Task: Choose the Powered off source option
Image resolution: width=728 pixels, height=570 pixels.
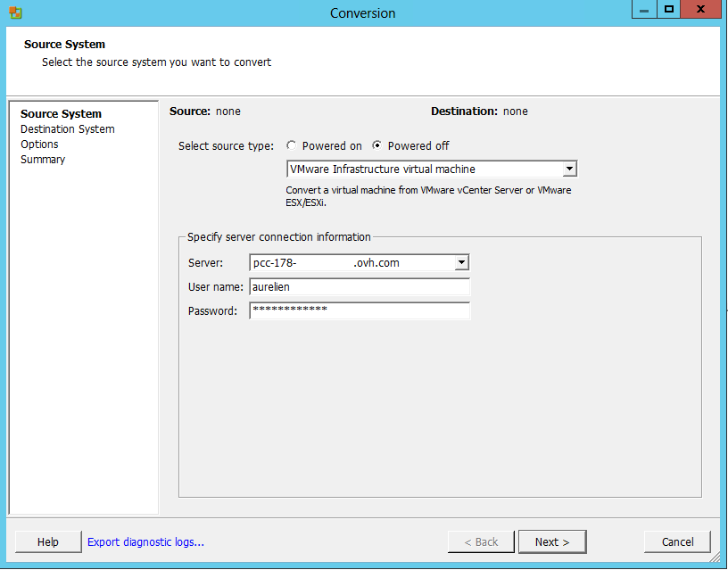Action: click(x=377, y=146)
